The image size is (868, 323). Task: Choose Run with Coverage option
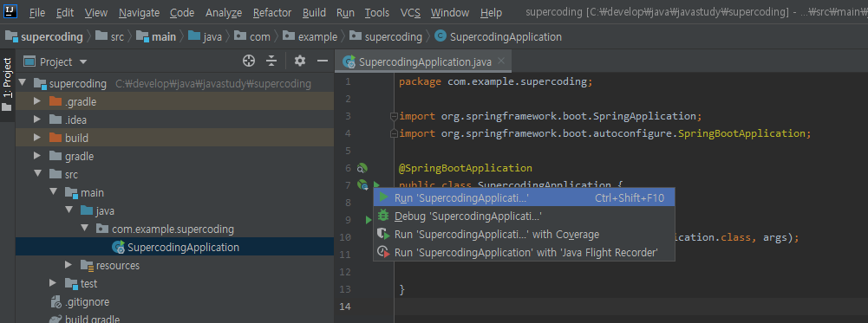[524, 235]
